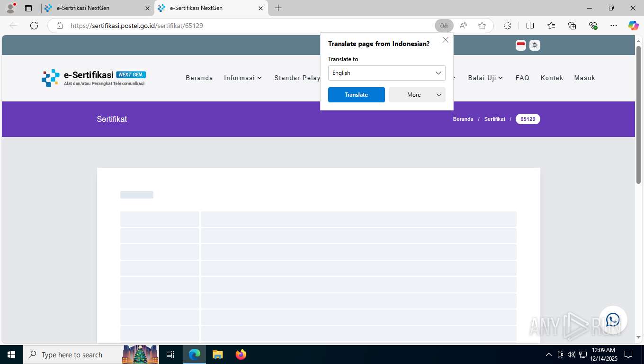Open Microsoft Edge taskbar icon
This screenshot has height=364, width=644.
195,355
